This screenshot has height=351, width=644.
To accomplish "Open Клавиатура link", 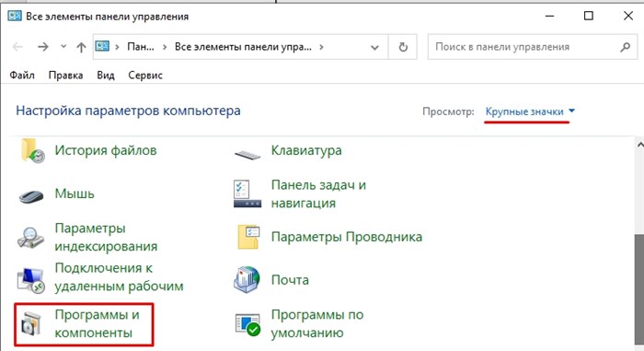I will point(306,150).
